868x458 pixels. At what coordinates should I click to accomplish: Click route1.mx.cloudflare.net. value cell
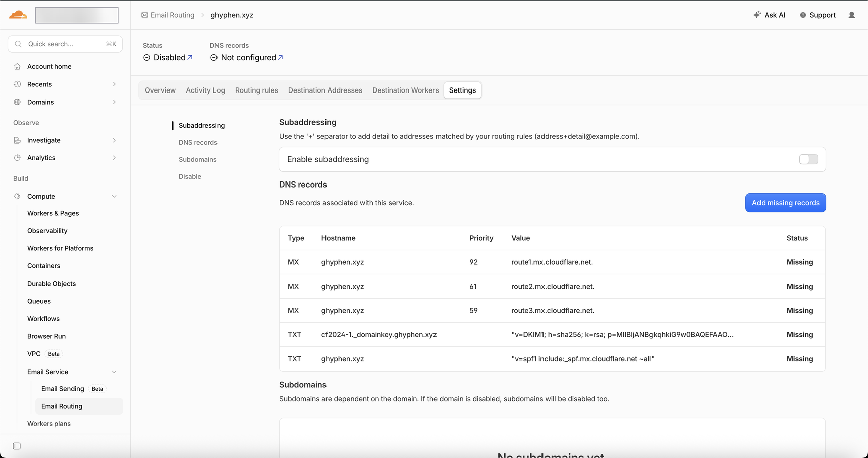coord(552,262)
